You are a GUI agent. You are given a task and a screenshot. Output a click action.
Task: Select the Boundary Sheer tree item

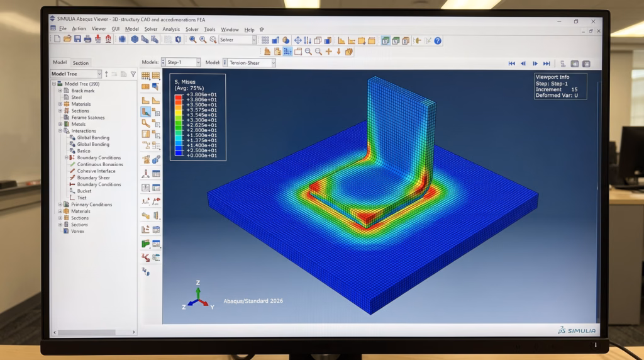tap(93, 177)
